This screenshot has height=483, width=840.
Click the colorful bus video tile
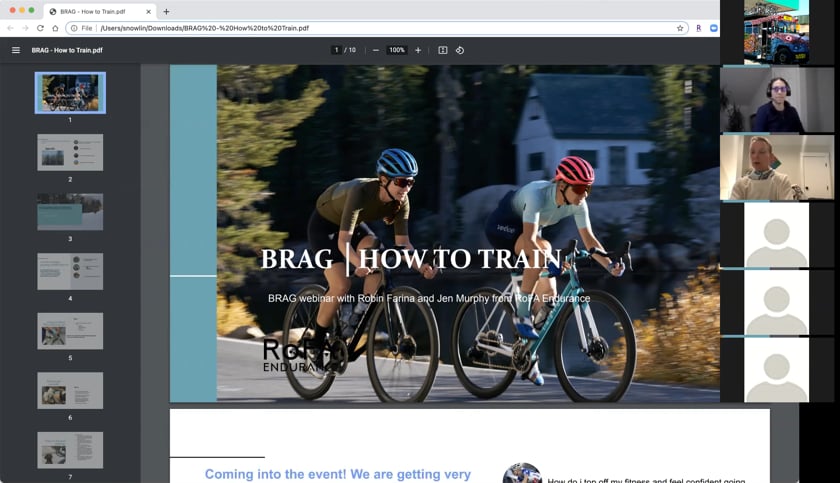[776, 32]
